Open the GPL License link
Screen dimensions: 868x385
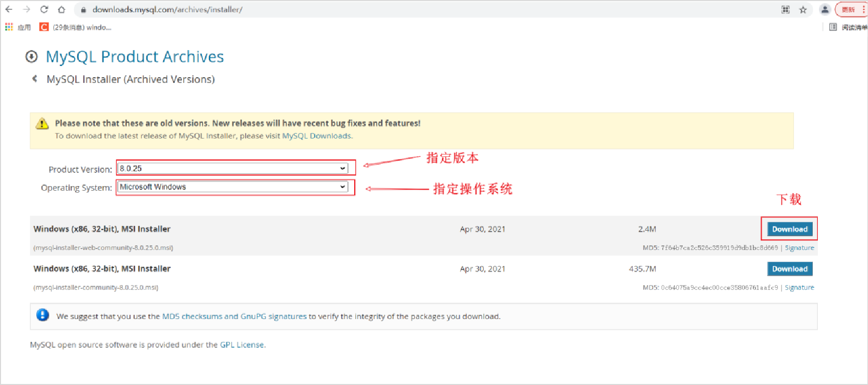(x=242, y=345)
